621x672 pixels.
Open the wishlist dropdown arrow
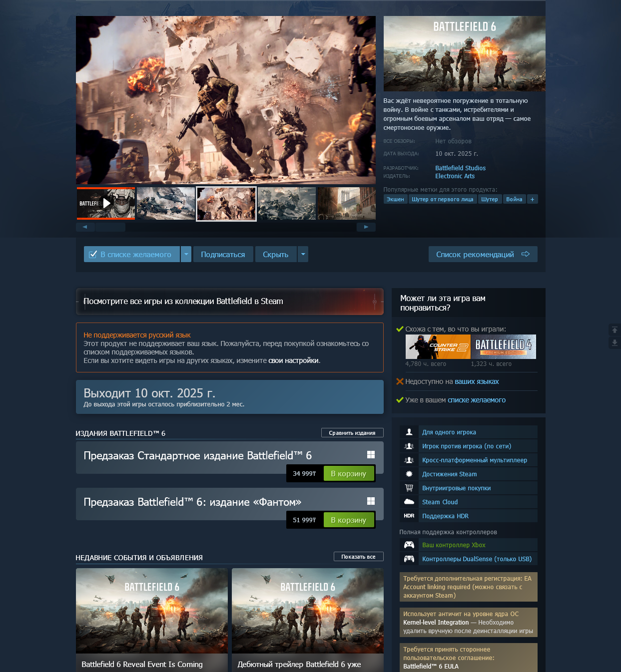186,254
